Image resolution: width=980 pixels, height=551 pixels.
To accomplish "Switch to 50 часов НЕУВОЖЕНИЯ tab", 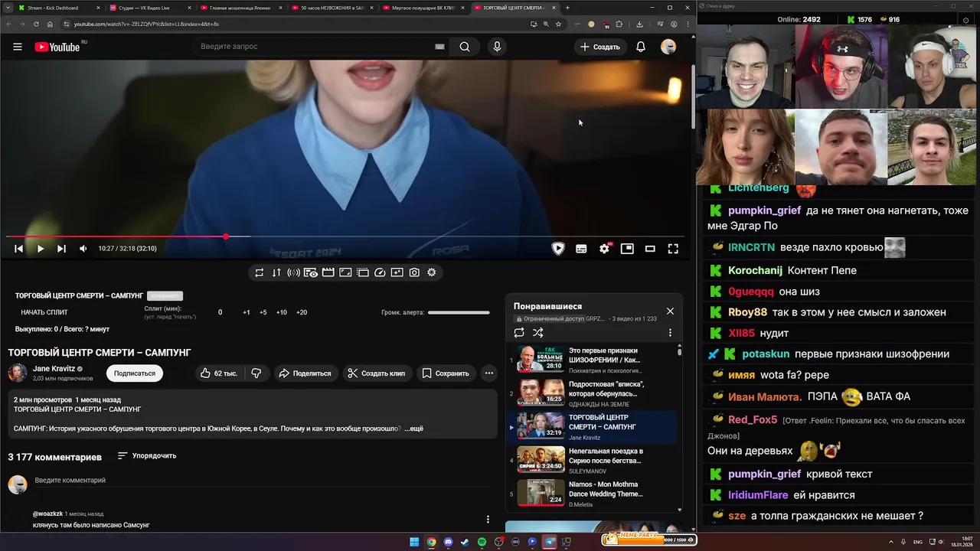I will [332, 8].
